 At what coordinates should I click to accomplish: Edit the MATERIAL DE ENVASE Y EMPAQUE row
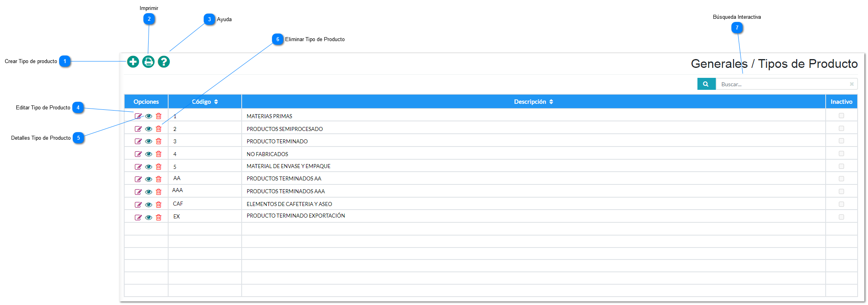[138, 167]
